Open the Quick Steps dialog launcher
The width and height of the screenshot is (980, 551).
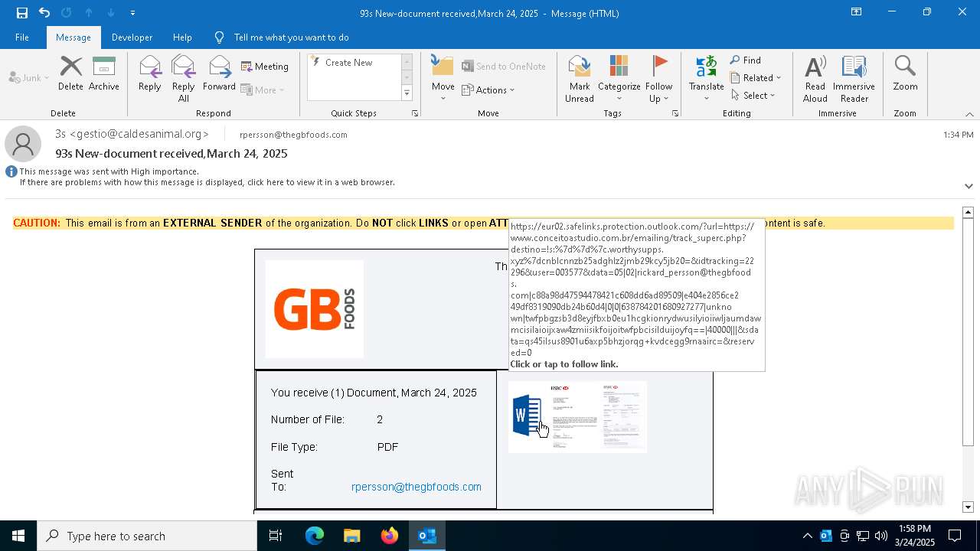click(x=415, y=113)
